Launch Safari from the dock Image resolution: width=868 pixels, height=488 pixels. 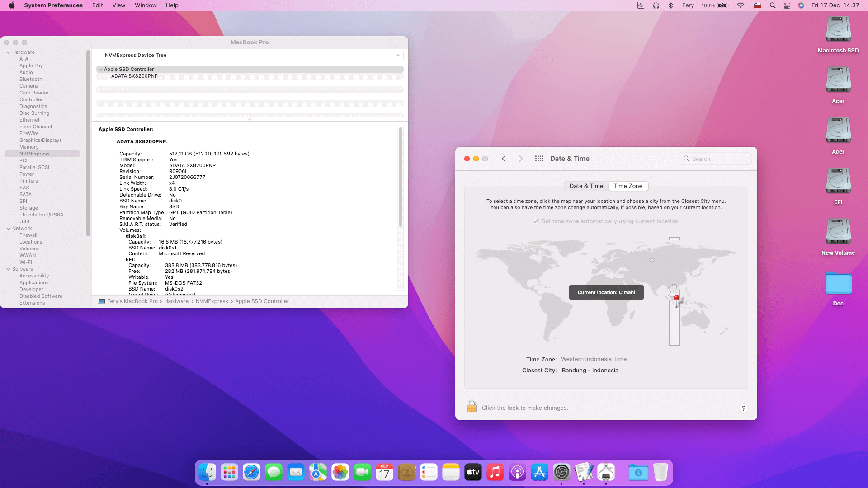pyautogui.click(x=252, y=473)
